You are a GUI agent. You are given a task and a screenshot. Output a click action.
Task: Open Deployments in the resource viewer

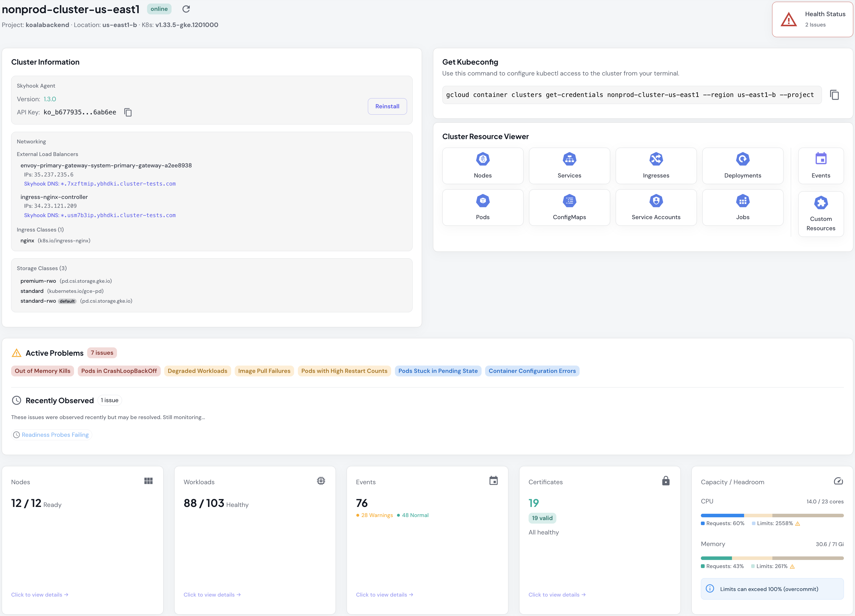tap(743, 166)
